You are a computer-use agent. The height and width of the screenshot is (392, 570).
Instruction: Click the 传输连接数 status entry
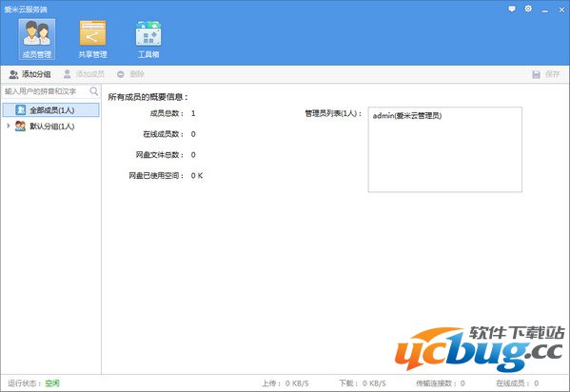441,383
